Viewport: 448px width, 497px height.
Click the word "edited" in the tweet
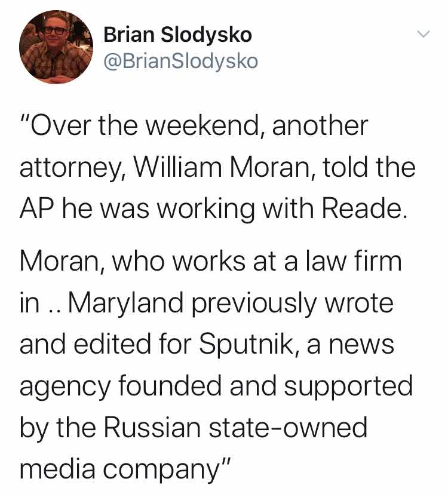[112, 345]
